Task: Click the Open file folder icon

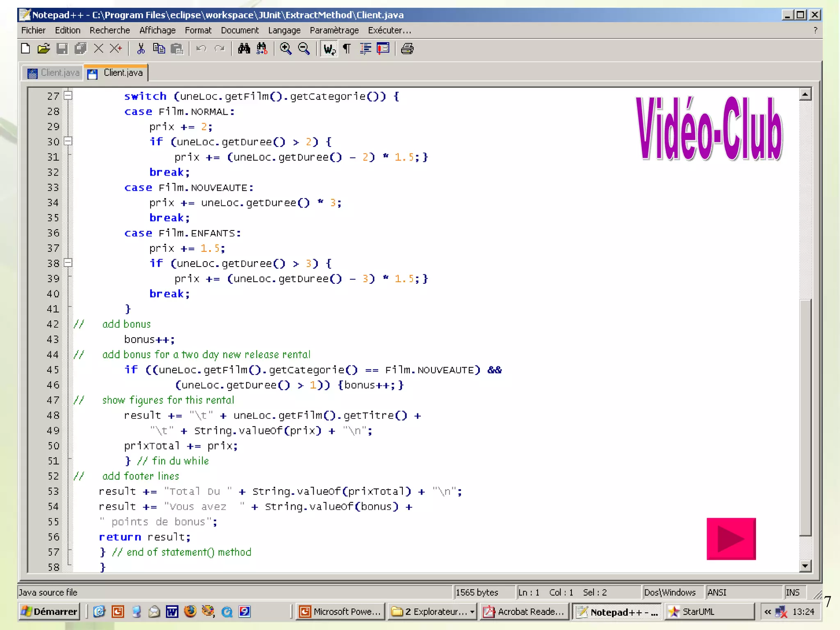Action: coord(43,49)
